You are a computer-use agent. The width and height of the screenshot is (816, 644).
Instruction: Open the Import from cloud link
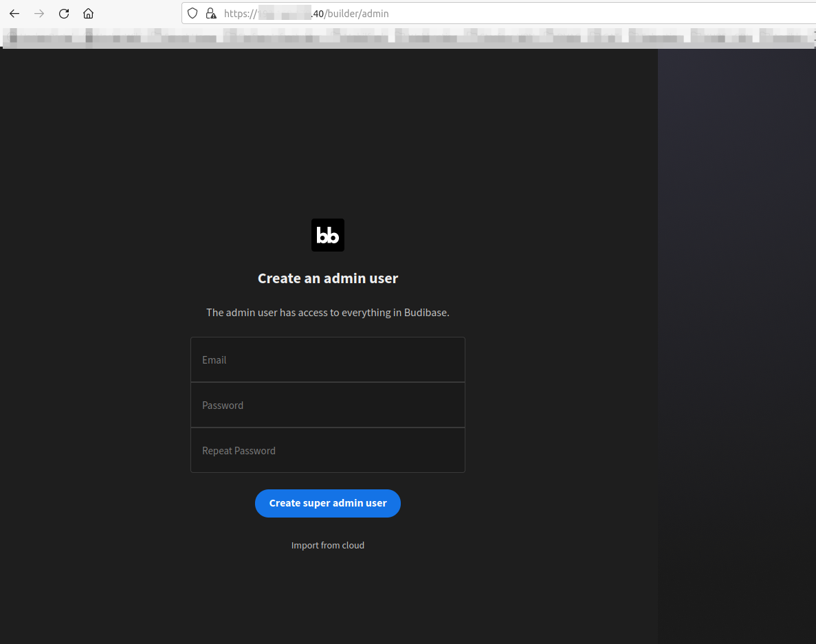[x=328, y=545]
